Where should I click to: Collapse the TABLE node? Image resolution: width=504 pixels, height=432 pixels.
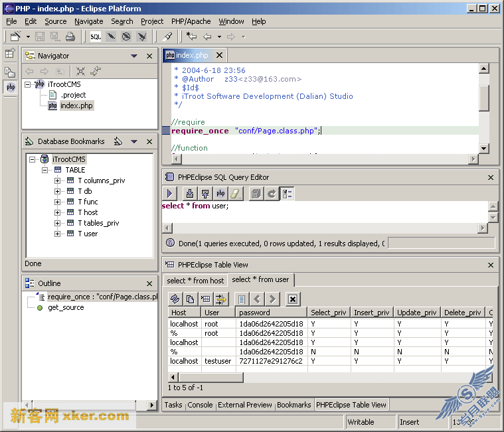(x=44, y=170)
